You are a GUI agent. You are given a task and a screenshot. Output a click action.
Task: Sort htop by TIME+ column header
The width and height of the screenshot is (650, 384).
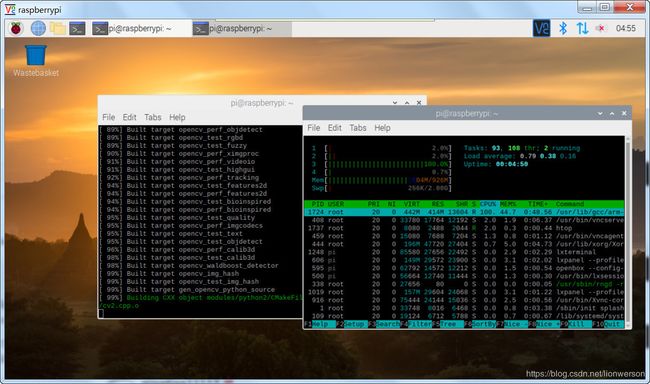pyautogui.click(x=538, y=204)
